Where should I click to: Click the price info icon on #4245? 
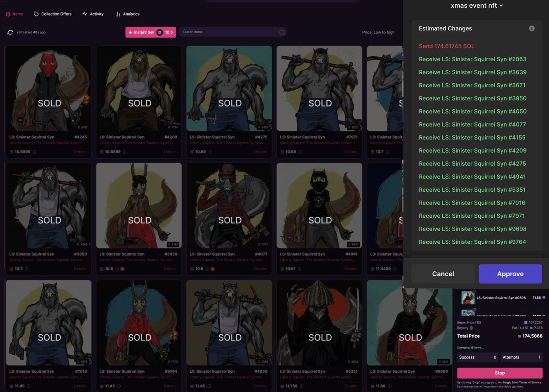point(34,152)
